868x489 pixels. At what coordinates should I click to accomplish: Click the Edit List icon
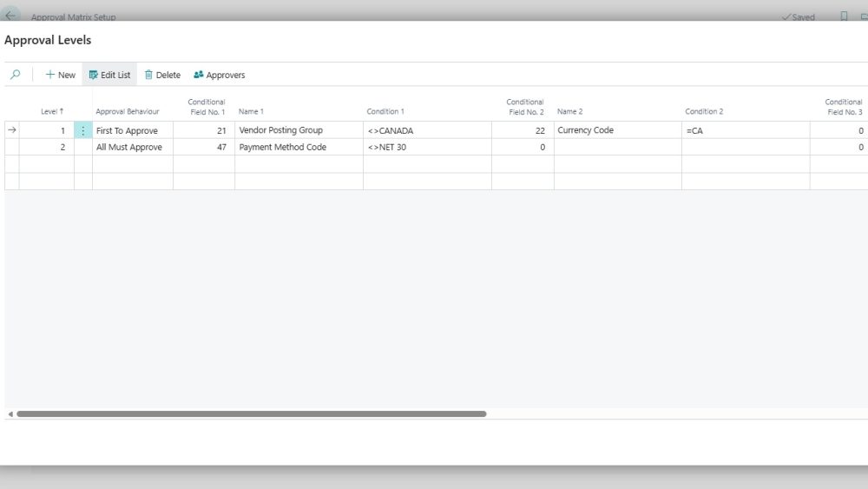point(93,75)
